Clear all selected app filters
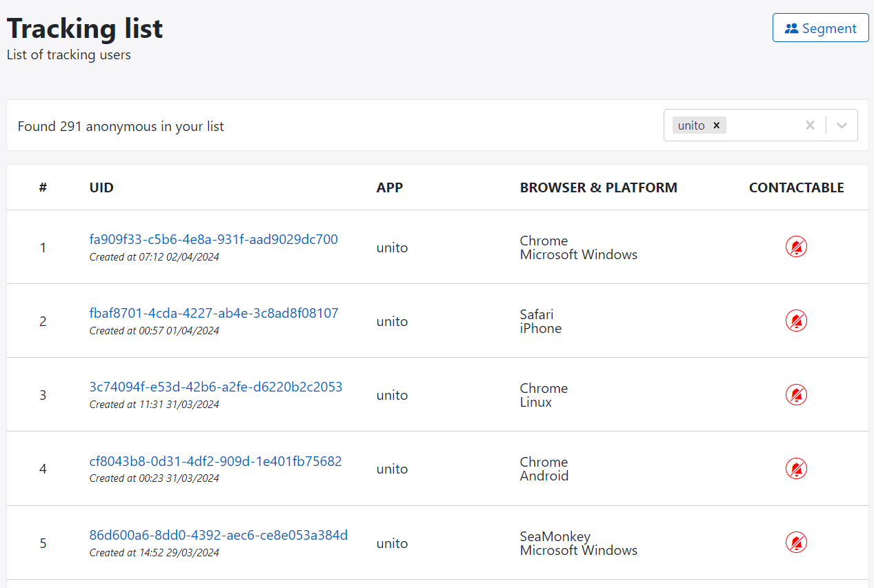Screen dimensions: 874x588 pyautogui.click(x=810, y=125)
